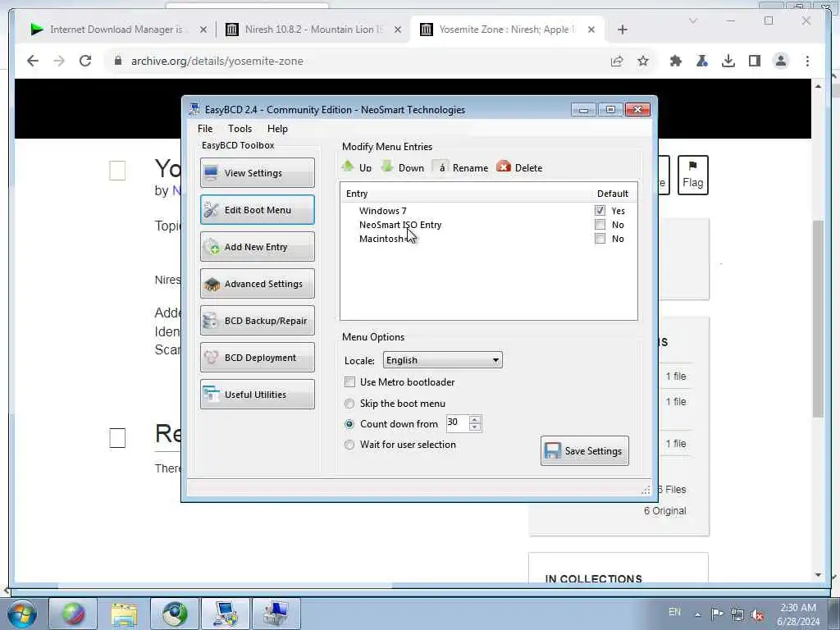Select the Windows 7 boot entry
The height and width of the screenshot is (630, 840).
(382, 211)
